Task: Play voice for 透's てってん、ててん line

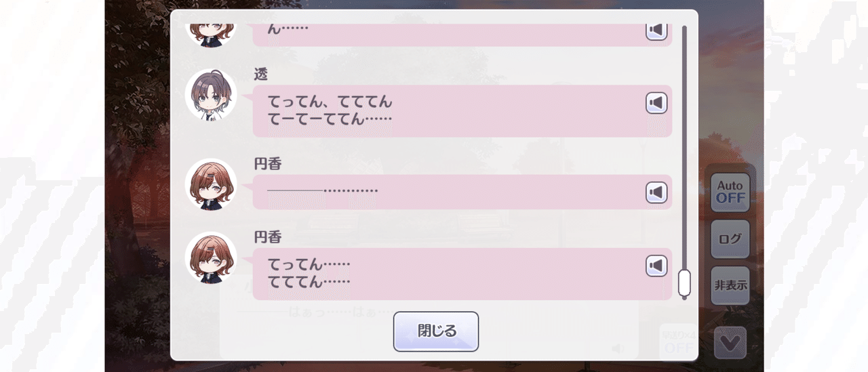Action: (x=656, y=103)
